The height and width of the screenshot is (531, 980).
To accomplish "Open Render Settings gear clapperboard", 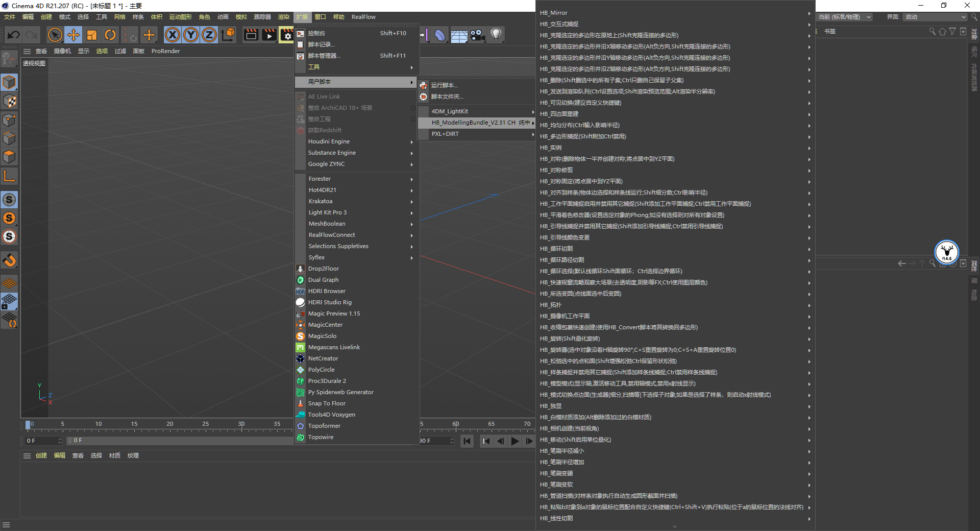I will coord(287,35).
